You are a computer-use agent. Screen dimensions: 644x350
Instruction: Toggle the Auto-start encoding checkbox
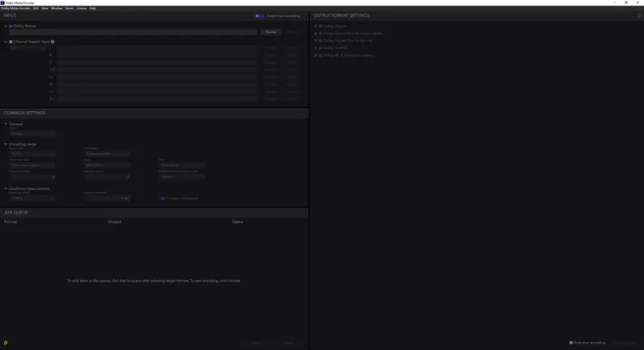[571, 343]
